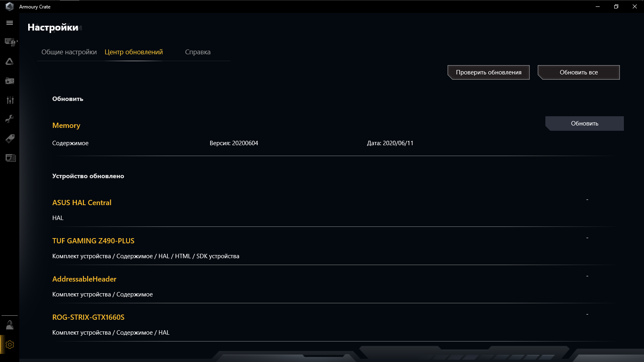Open Scenario Profiles sliders icon in sidebar
644x362 pixels.
[10, 100]
